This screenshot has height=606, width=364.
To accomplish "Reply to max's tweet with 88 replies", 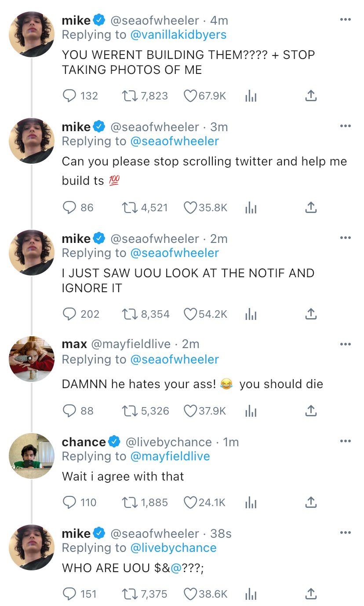I will [x=69, y=411].
